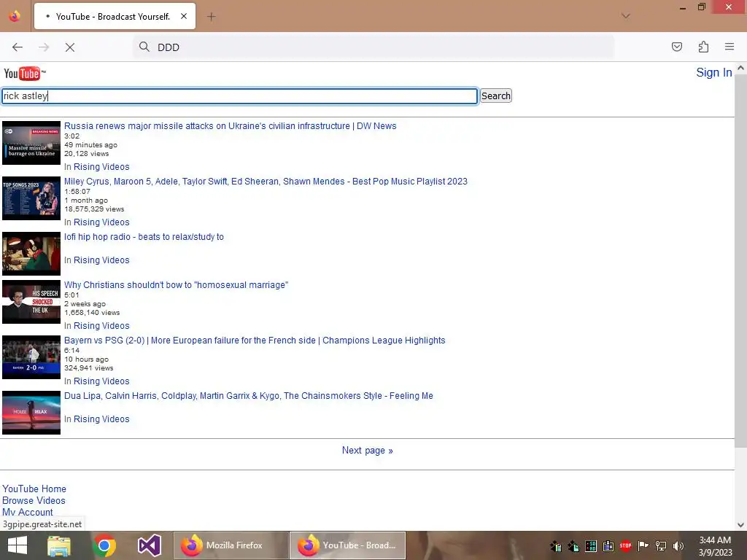Click the His Speech Shocked the UK thumbnail
747x560 pixels.
[31, 302]
